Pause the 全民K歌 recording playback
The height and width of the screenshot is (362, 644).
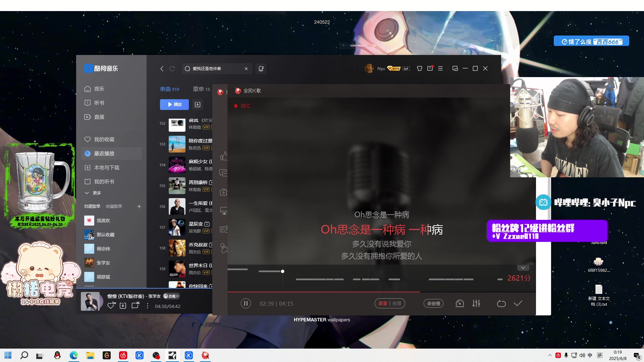[x=246, y=304]
